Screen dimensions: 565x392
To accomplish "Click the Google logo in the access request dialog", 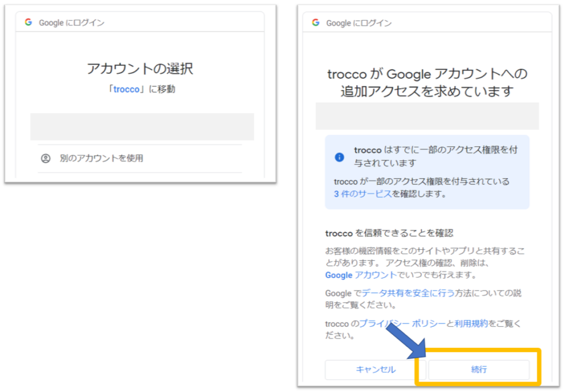I will (316, 23).
